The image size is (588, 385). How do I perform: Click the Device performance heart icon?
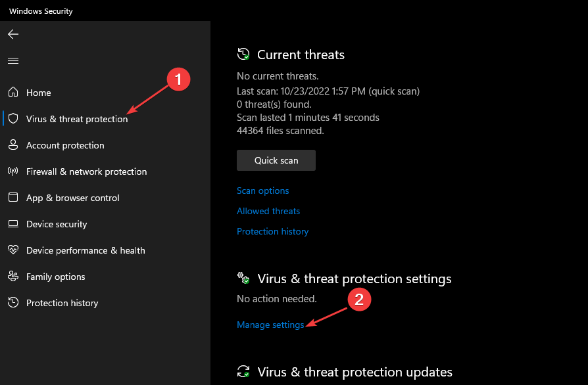(x=13, y=250)
